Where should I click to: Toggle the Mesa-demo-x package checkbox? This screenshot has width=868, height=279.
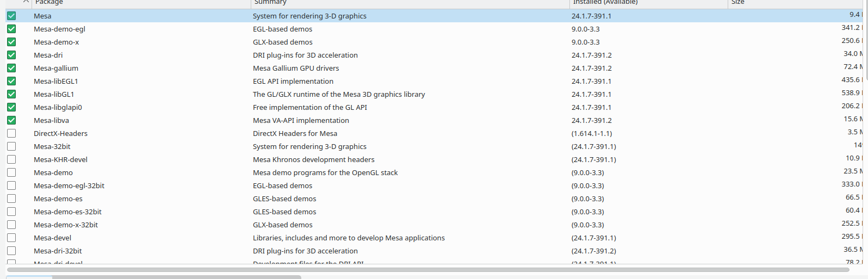11,42
